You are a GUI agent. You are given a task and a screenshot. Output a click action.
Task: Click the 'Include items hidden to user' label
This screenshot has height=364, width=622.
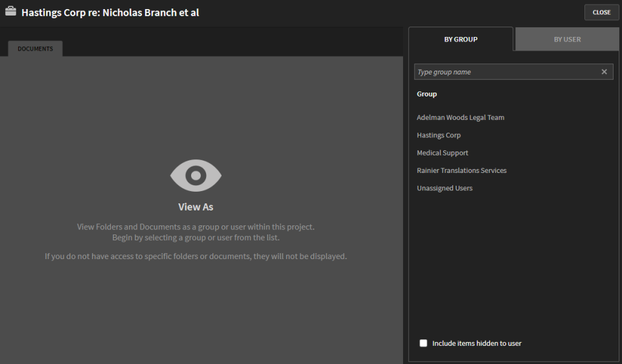point(477,343)
